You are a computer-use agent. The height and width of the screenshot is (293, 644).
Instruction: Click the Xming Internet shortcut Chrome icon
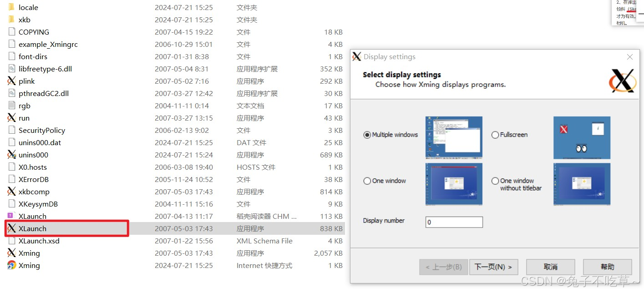click(11, 265)
